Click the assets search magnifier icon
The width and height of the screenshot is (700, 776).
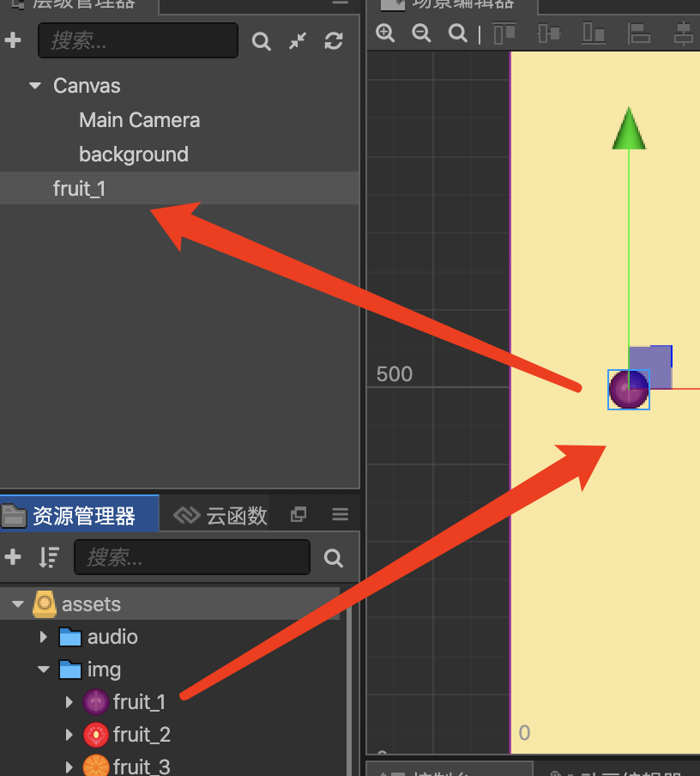coord(334,558)
